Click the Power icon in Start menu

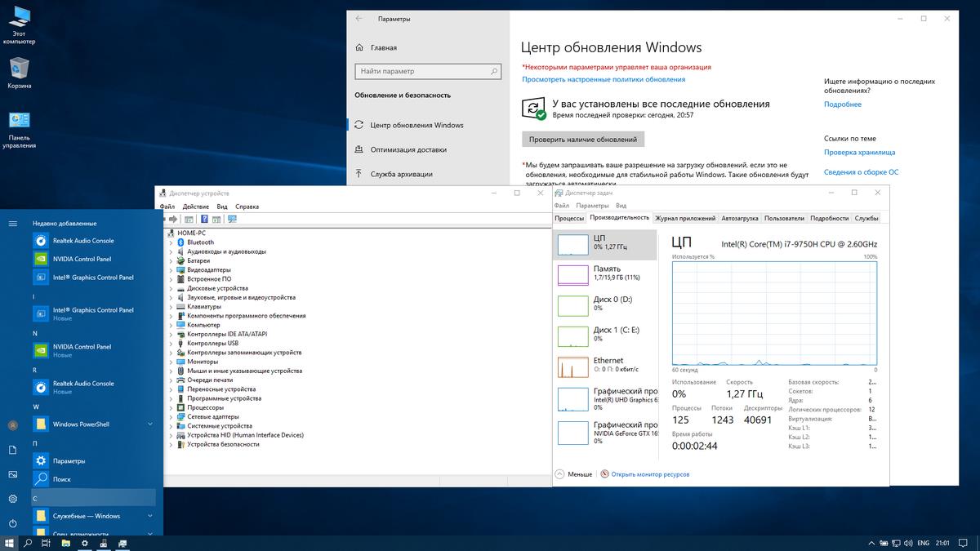(x=13, y=523)
